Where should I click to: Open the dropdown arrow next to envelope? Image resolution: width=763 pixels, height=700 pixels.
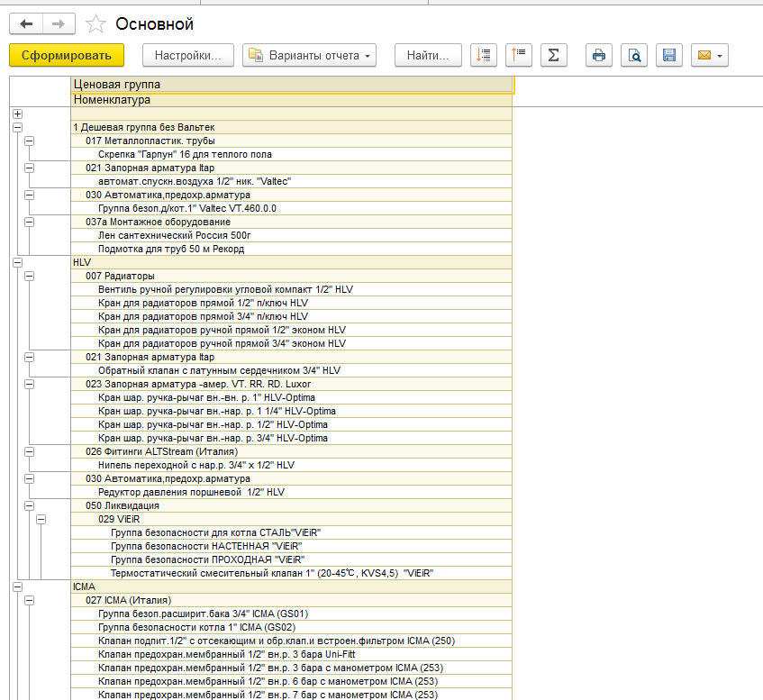coord(720,56)
